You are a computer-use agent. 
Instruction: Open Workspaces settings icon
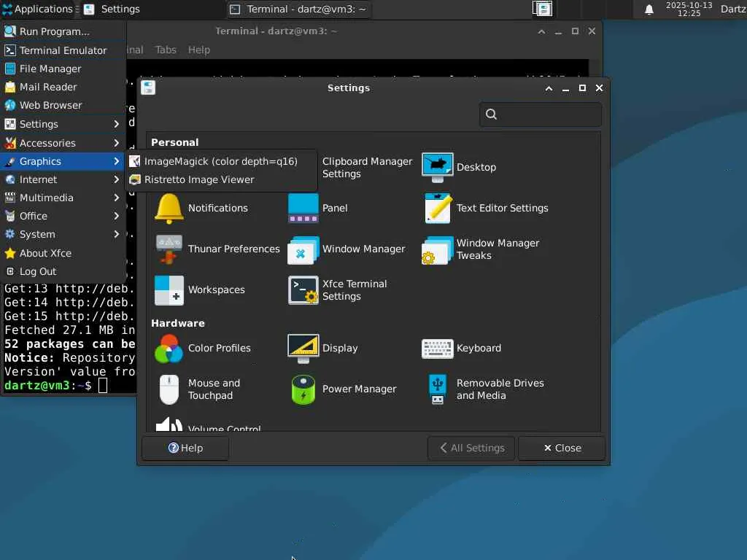[169, 290]
